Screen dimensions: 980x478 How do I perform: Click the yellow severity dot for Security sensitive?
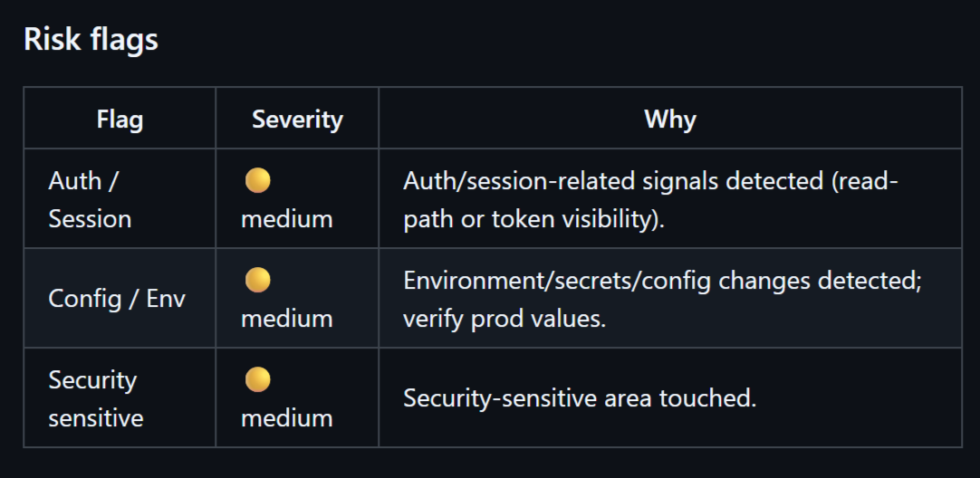click(257, 380)
